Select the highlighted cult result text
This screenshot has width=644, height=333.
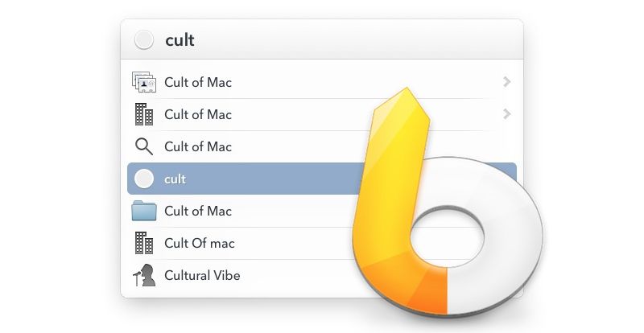pos(175,179)
